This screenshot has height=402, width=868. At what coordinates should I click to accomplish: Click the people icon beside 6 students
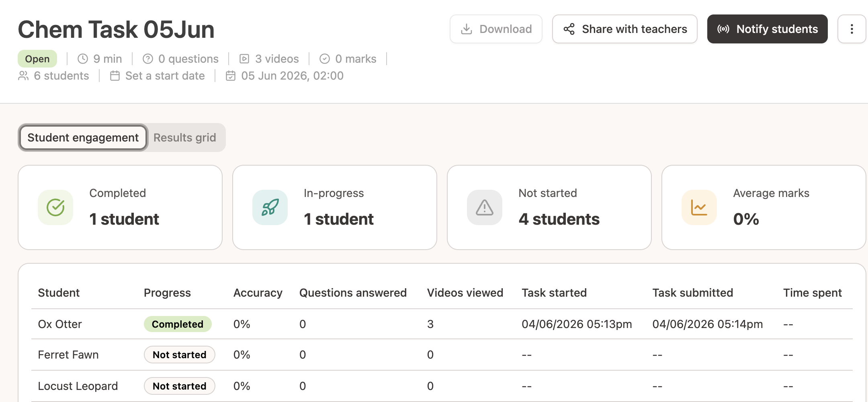pyautogui.click(x=23, y=76)
